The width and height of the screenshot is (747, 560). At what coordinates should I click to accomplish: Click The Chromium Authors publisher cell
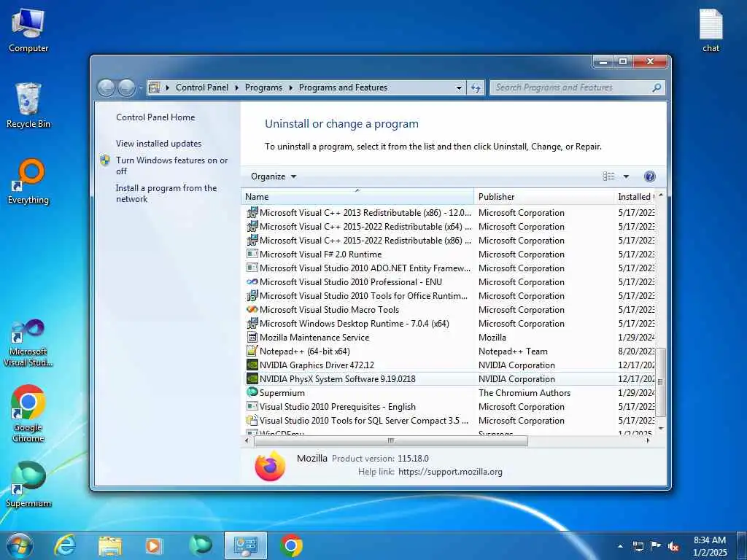(524, 393)
